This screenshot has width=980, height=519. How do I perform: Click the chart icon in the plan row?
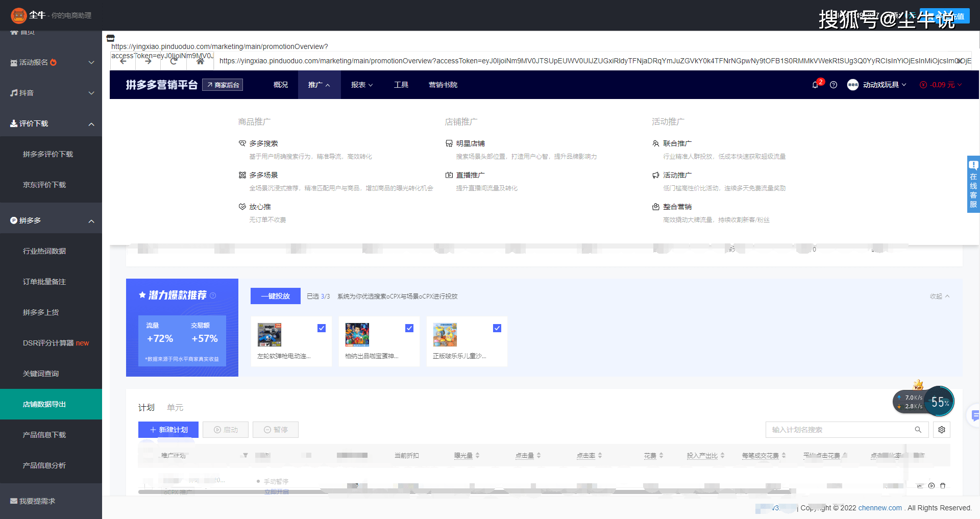pyautogui.click(x=920, y=486)
